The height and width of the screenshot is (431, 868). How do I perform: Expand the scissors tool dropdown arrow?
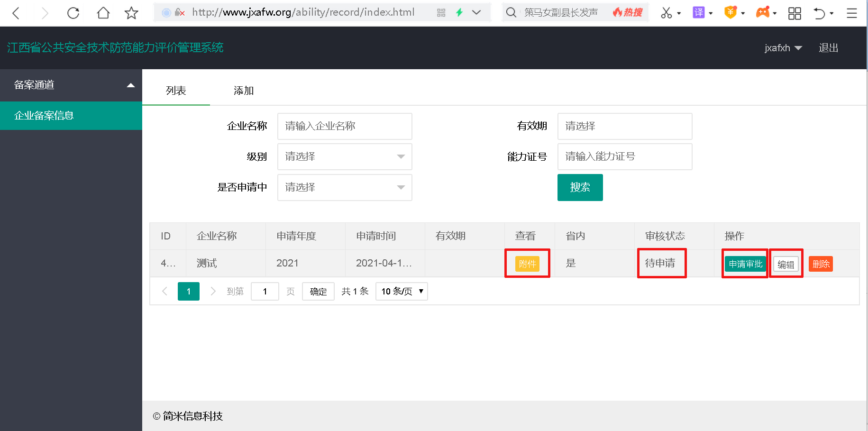click(x=679, y=14)
